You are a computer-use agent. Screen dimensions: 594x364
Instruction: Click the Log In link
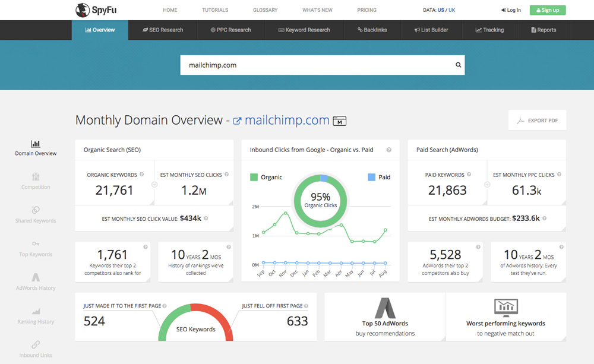tap(511, 10)
